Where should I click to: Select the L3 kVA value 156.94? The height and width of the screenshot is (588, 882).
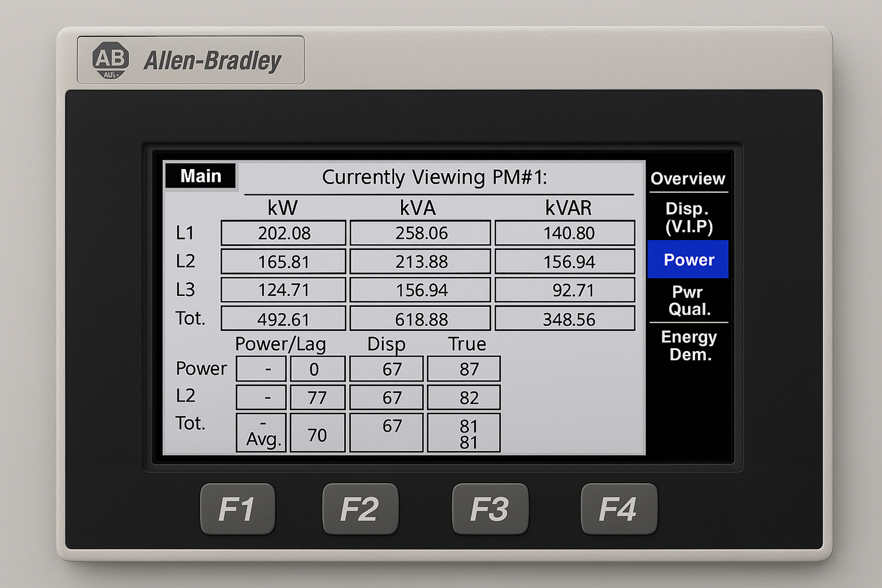(x=420, y=290)
